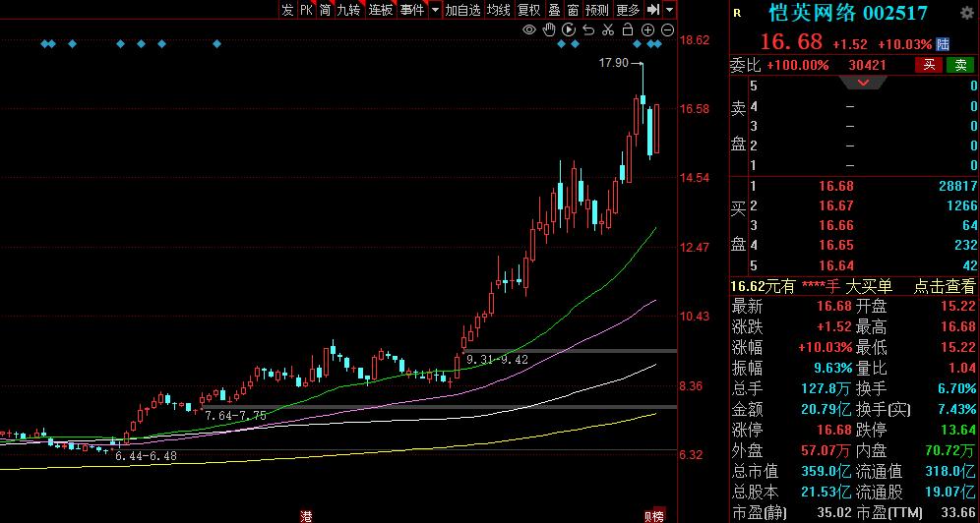The width and height of the screenshot is (980, 523).
Task: Select the hand pan tool
Action: pyautogui.click(x=549, y=29)
